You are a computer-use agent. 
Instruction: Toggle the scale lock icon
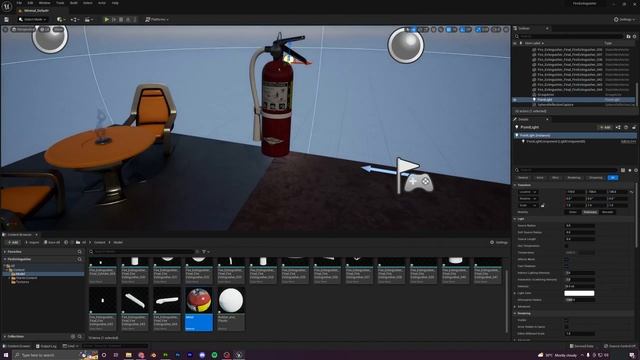[542, 205]
